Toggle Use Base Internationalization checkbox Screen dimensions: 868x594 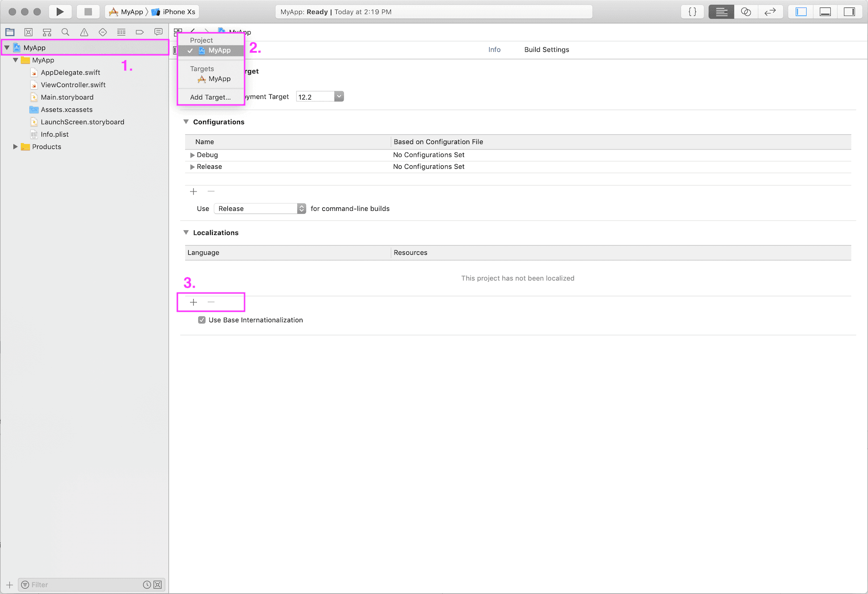[202, 320]
